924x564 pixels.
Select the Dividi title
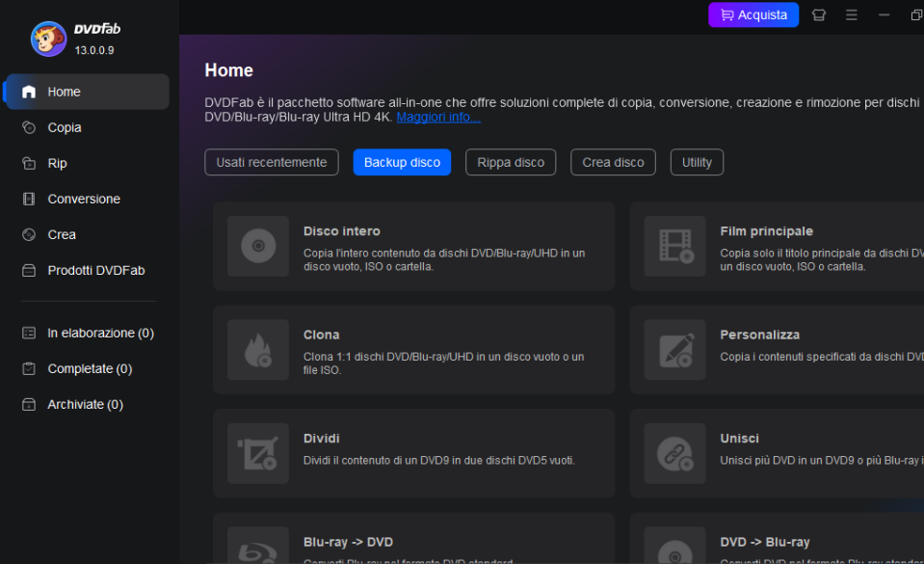pyautogui.click(x=321, y=439)
